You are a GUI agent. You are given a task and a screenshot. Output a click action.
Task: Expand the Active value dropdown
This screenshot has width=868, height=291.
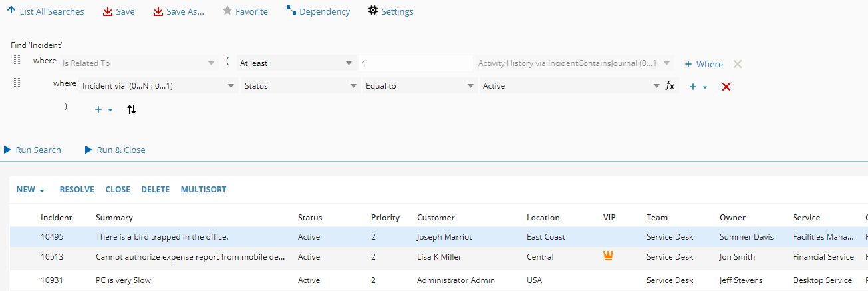point(656,86)
